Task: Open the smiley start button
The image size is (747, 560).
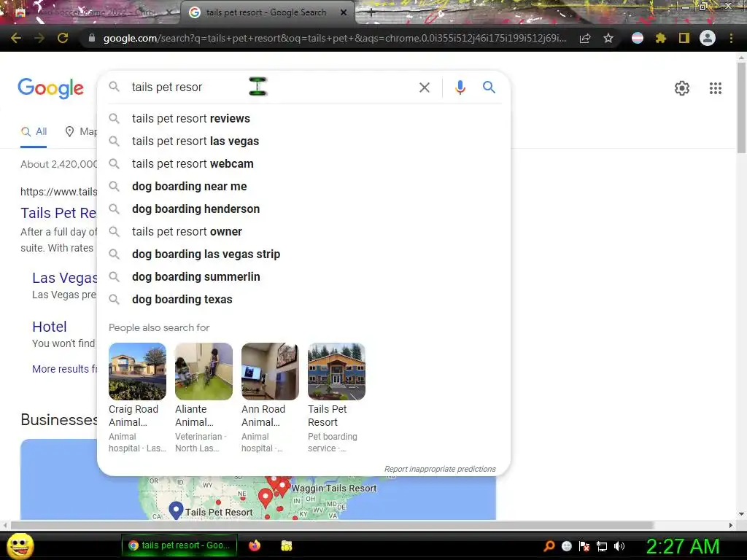Action: point(20,545)
